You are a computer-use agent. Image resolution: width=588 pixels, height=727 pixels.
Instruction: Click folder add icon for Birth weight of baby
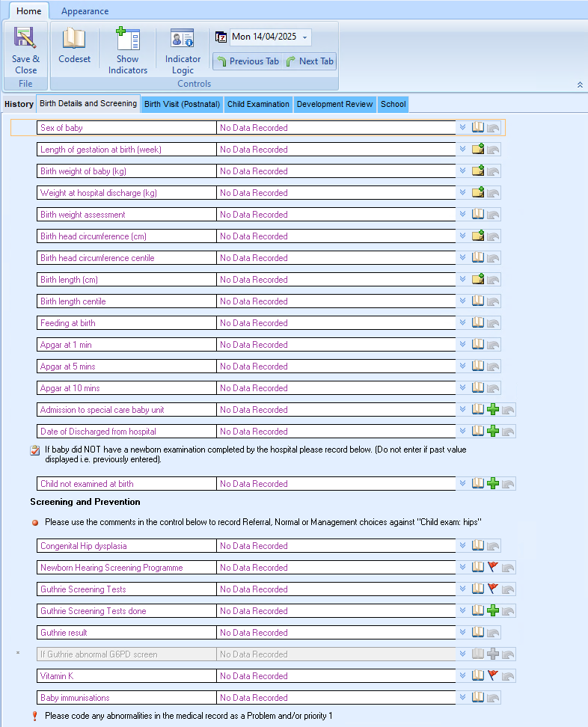tap(477, 171)
